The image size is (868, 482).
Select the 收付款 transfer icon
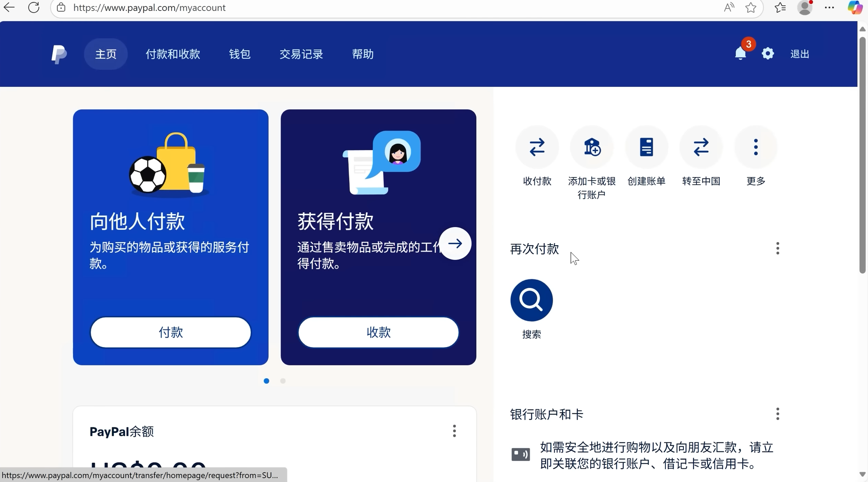[537, 147]
